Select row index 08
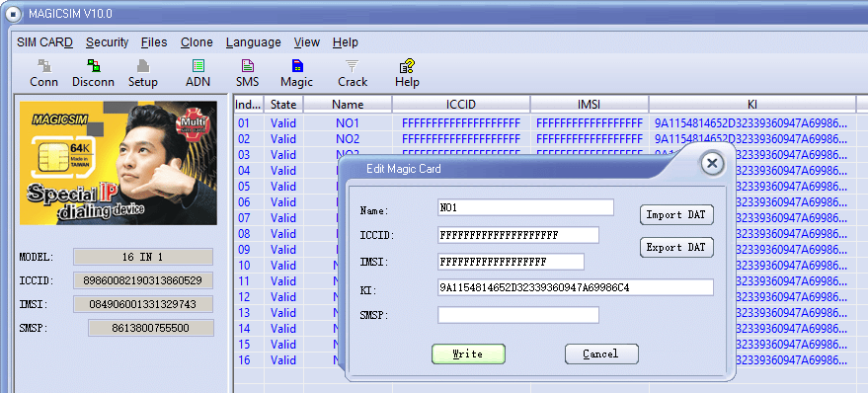This screenshot has width=868, height=393. pos(244,234)
